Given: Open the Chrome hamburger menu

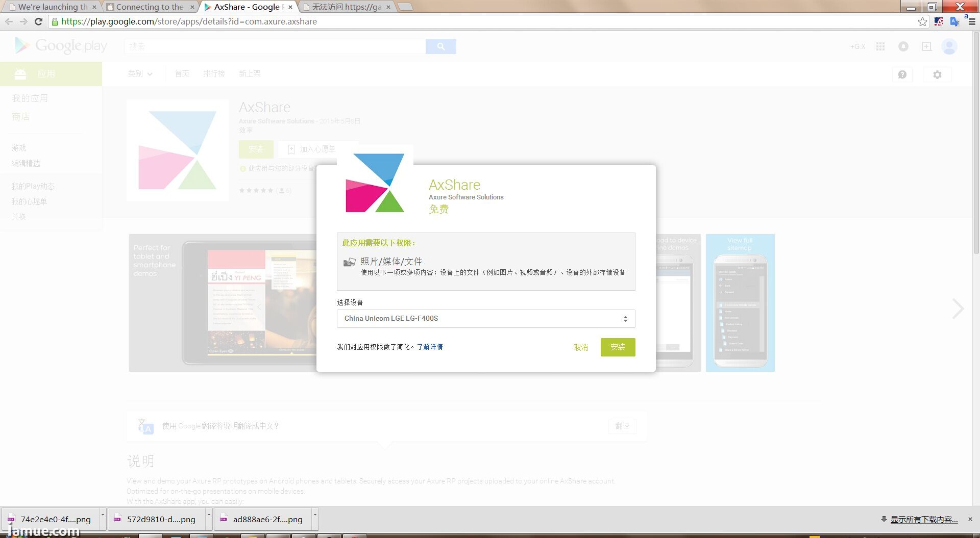Looking at the screenshot, I should point(971,21).
